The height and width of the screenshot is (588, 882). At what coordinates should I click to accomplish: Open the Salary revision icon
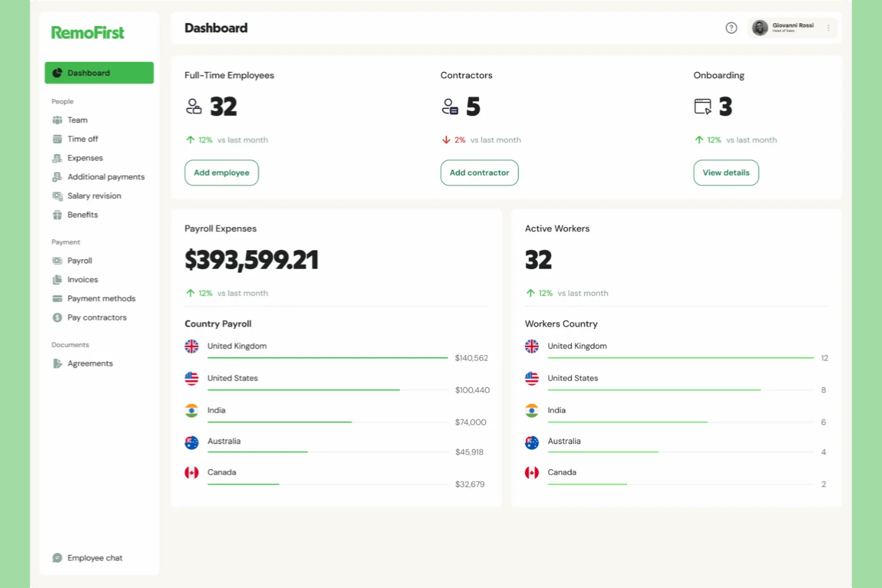[x=57, y=196]
